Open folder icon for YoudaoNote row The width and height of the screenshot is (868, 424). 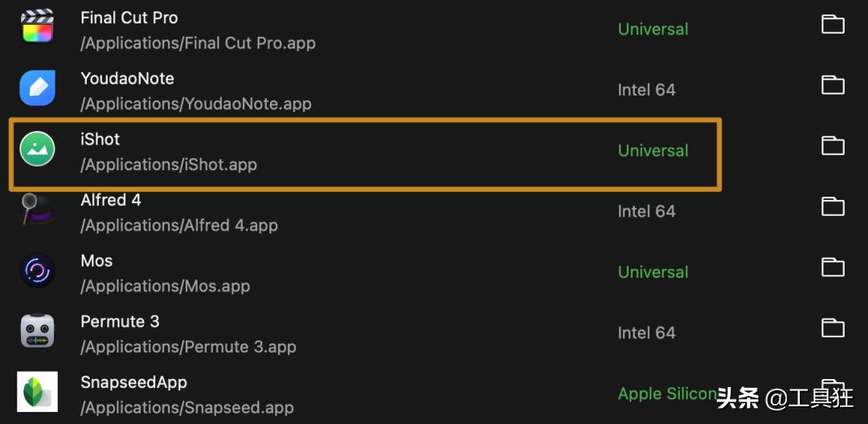point(833,85)
